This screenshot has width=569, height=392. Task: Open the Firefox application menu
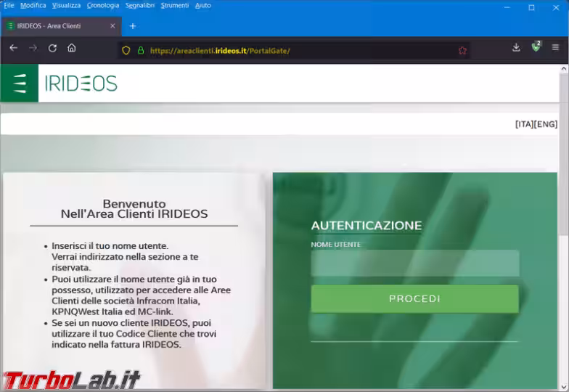[555, 48]
